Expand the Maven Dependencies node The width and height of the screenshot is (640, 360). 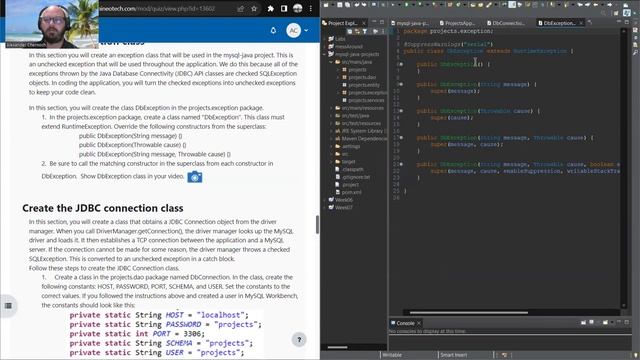point(331,139)
